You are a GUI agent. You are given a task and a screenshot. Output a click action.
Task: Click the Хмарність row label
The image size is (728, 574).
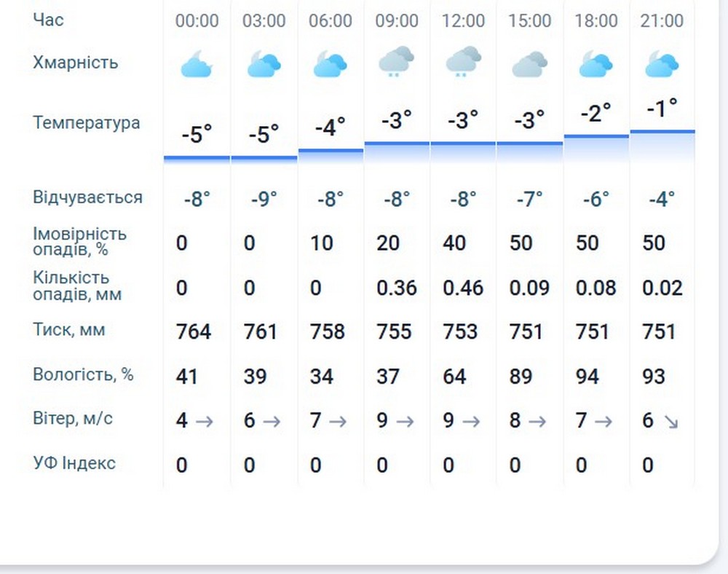point(75,63)
